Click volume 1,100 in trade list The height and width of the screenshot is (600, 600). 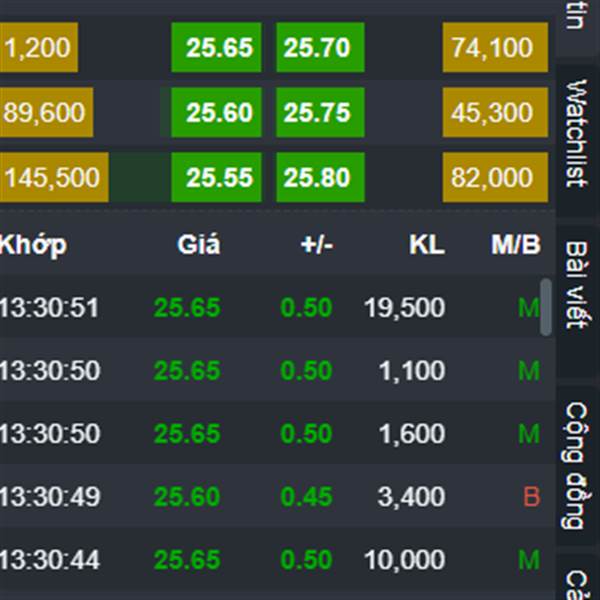412,371
